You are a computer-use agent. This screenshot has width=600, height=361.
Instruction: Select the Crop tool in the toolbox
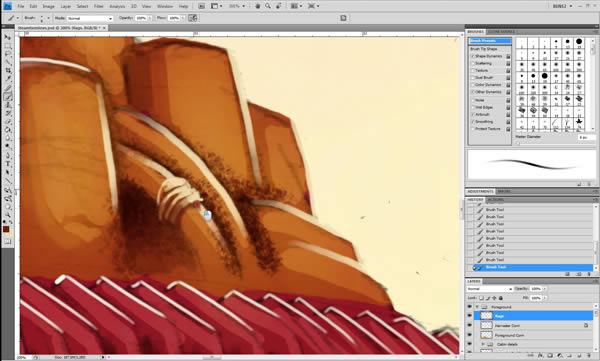pyautogui.click(x=8, y=71)
